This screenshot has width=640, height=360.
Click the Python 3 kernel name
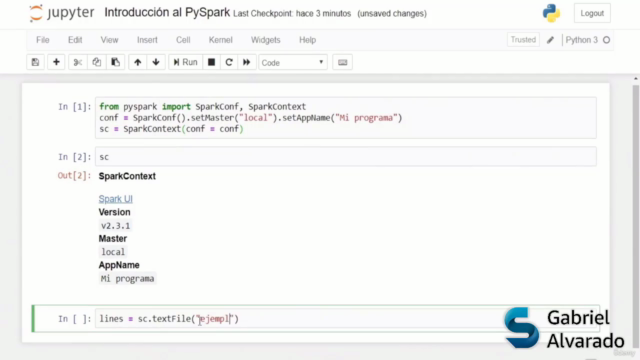582,40
